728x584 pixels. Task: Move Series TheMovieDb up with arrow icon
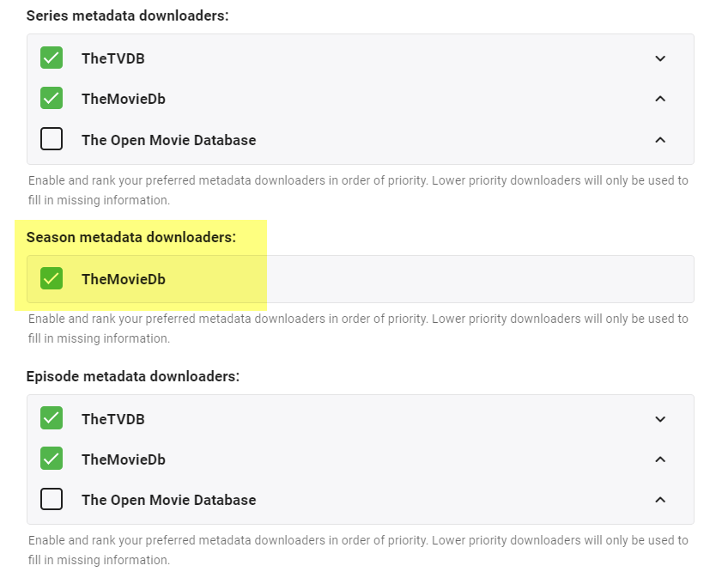point(660,99)
